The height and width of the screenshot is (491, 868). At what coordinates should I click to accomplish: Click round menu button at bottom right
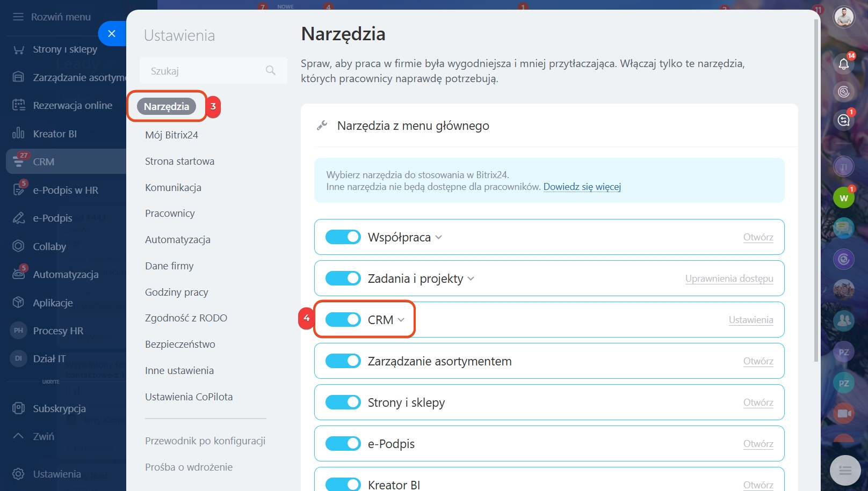pos(845,471)
